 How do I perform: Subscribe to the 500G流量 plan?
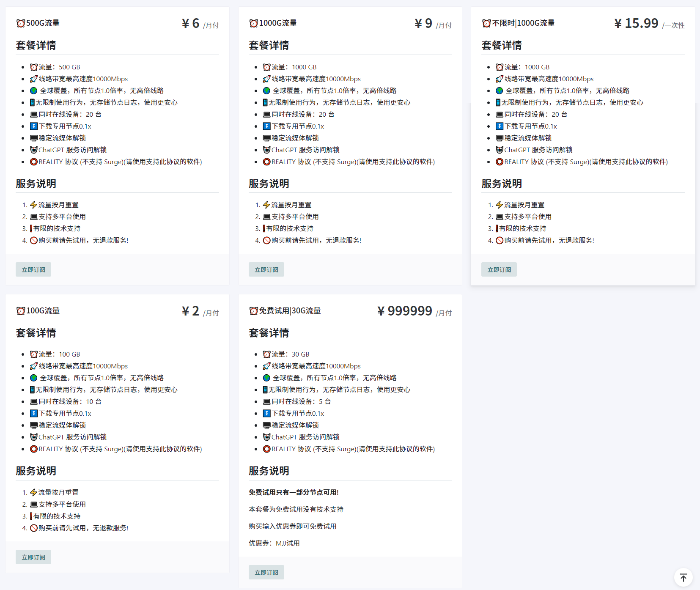(33, 270)
